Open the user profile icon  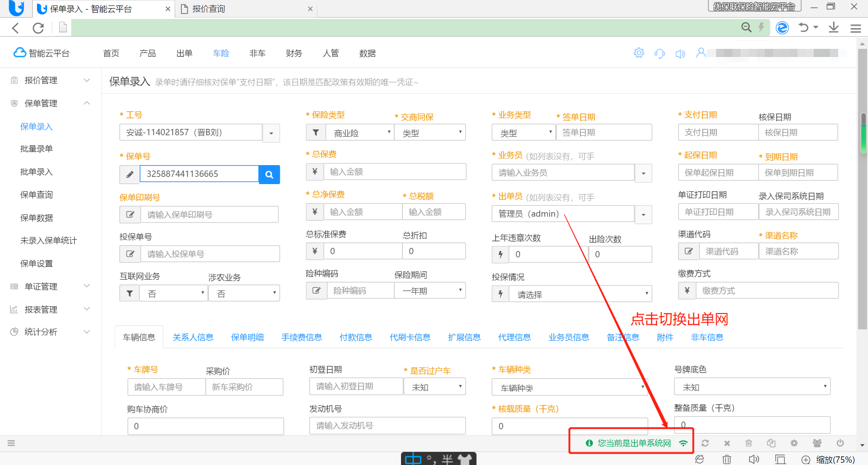(x=701, y=53)
